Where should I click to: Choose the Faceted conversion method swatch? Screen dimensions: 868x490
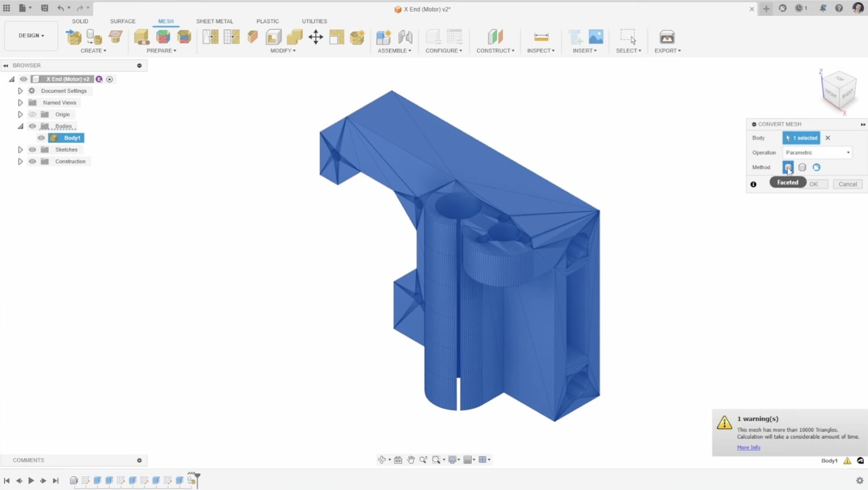[788, 167]
